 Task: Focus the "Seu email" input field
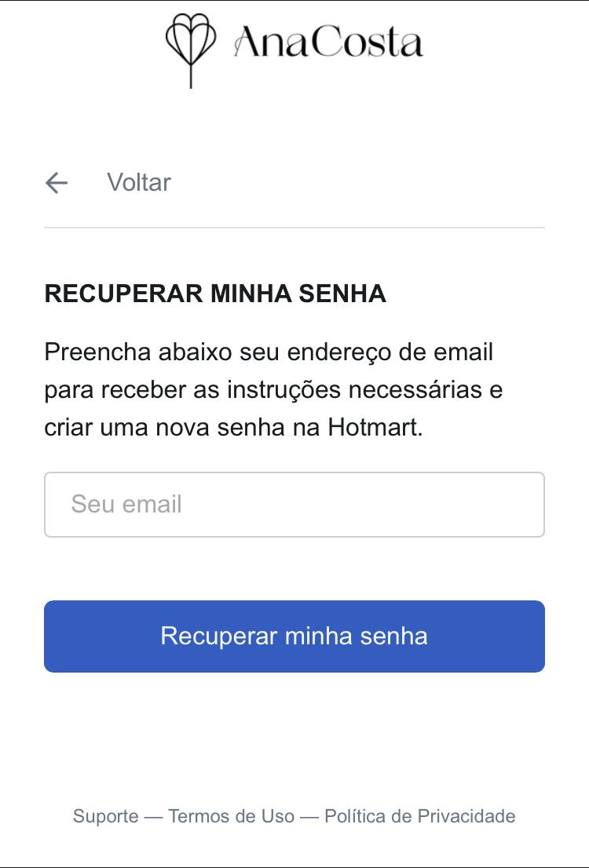(294, 505)
